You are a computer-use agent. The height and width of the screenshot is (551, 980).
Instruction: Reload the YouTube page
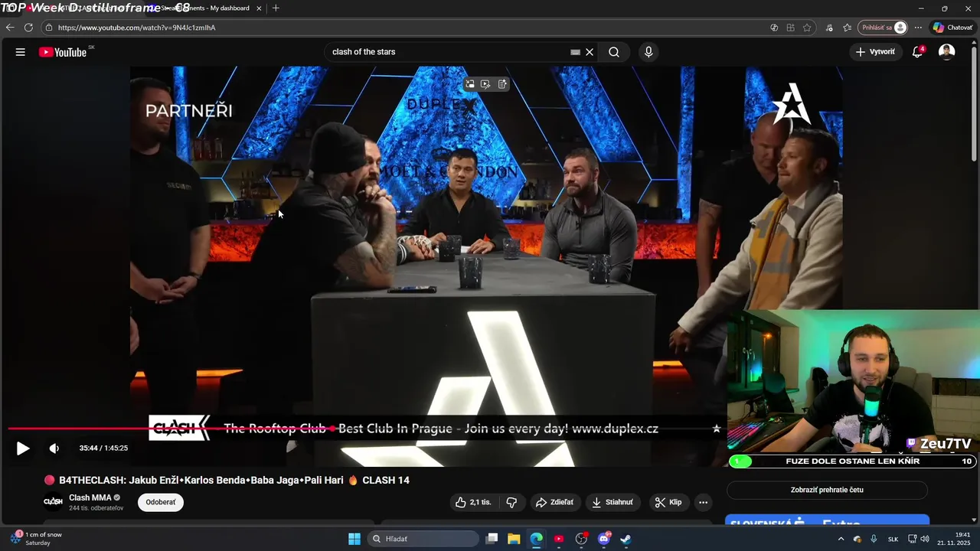point(28,28)
